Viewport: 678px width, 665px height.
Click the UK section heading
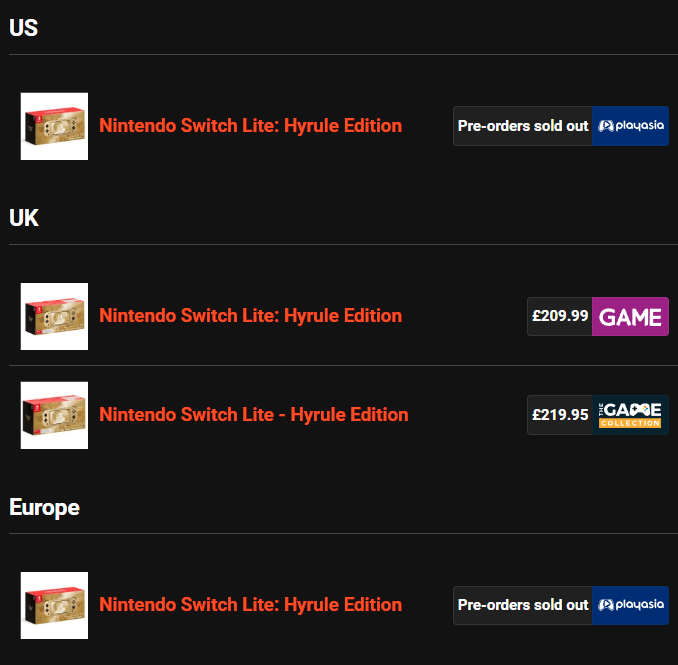[24, 218]
